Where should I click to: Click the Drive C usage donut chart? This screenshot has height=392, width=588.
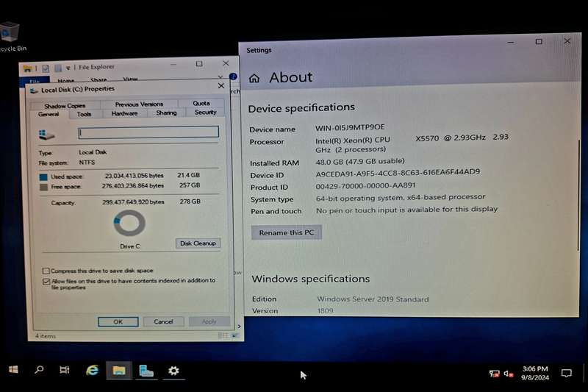click(129, 223)
